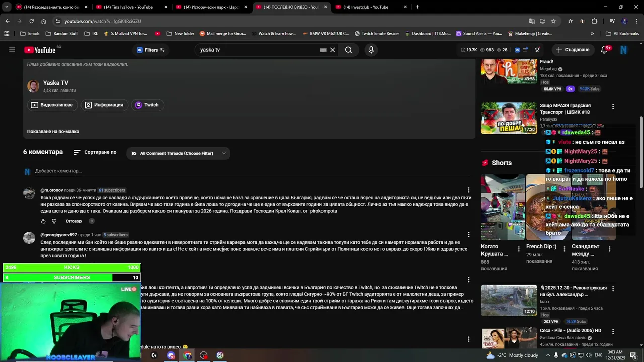Open the IRL bookmarks folder
The image size is (644, 362).
click(x=91, y=34)
